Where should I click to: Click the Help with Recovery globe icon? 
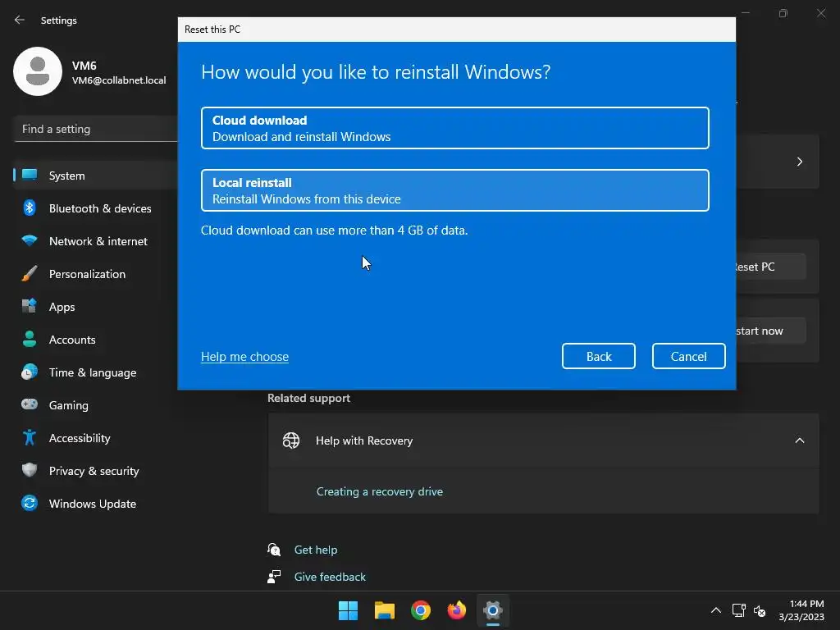pyautogui.click(x=291, y=441)
